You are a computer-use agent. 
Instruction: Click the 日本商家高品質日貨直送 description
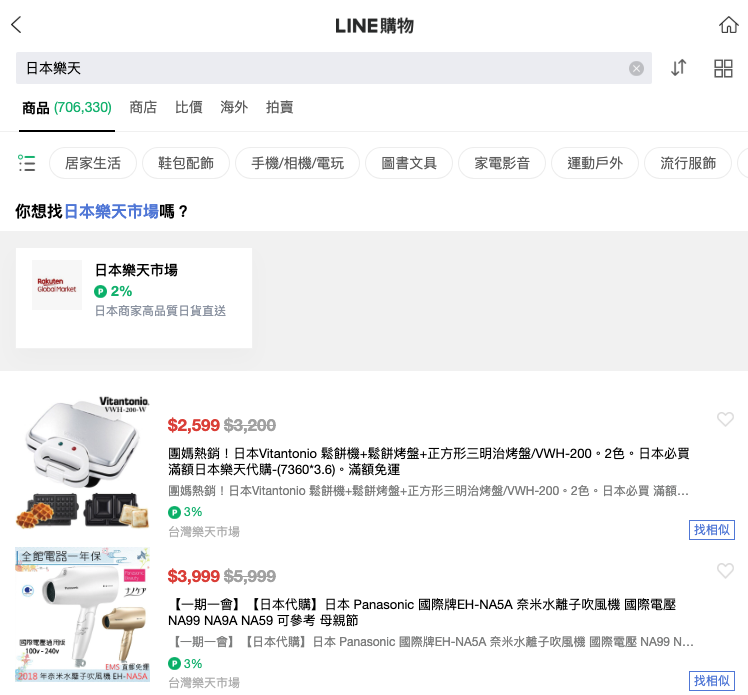[x=160, y=311]
